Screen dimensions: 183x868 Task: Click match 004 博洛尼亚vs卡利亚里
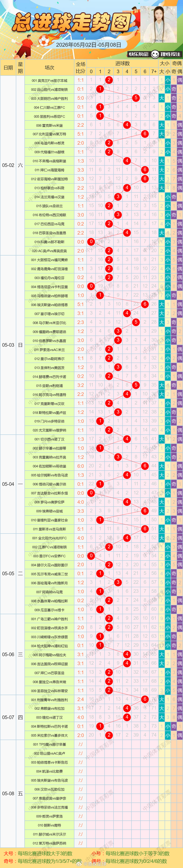click(x=49, y=287)
